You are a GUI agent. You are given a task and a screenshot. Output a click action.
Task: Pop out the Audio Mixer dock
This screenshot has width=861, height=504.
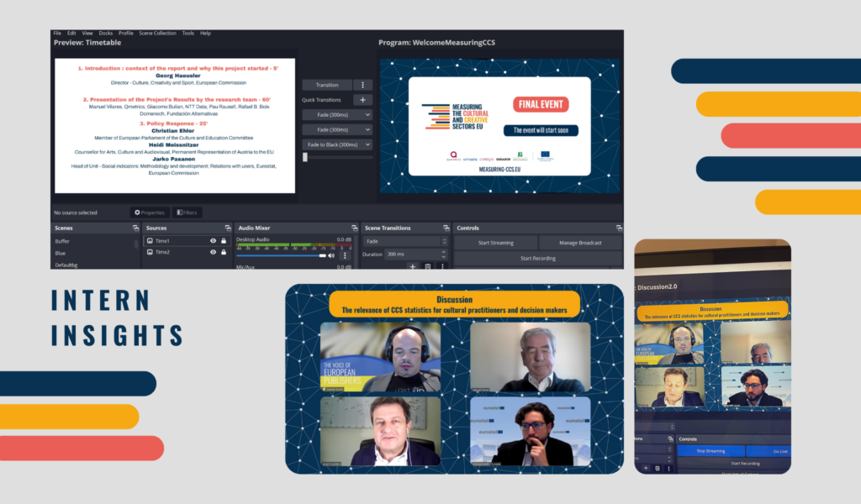pyautogui.click(x=355, y=228)
